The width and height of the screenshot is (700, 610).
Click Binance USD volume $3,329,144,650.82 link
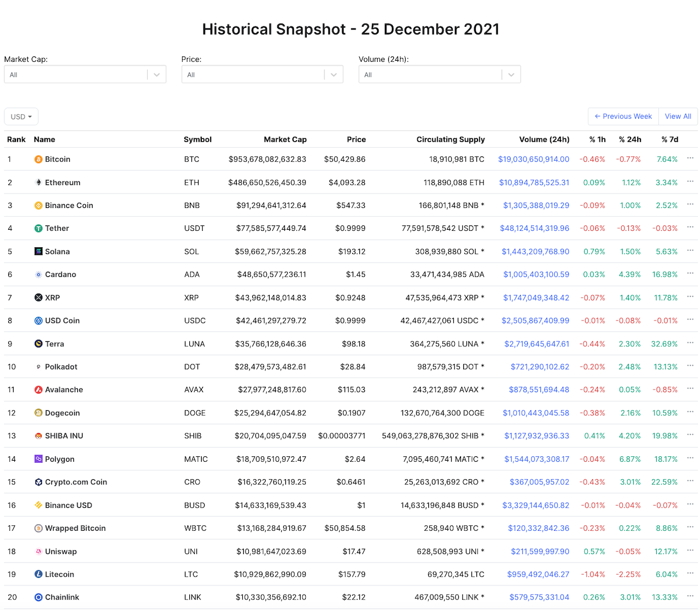(536, 505)
